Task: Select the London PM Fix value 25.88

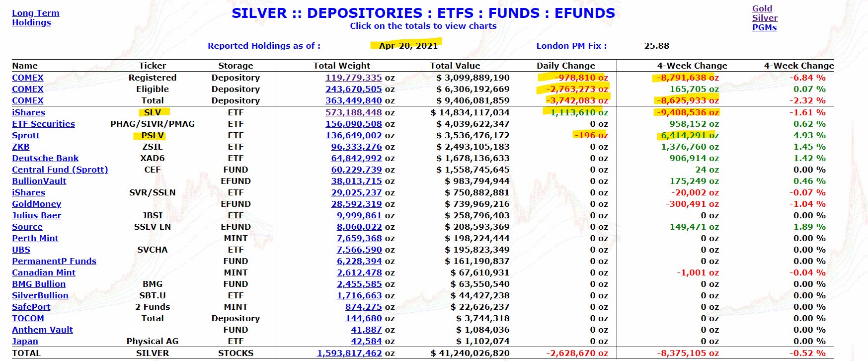Action: [657, 46]
